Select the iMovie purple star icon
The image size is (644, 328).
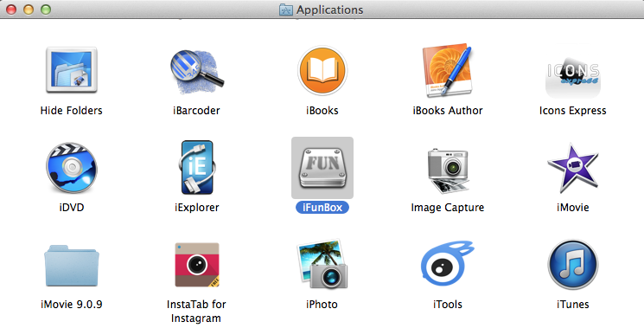click(x=573, y=168)
